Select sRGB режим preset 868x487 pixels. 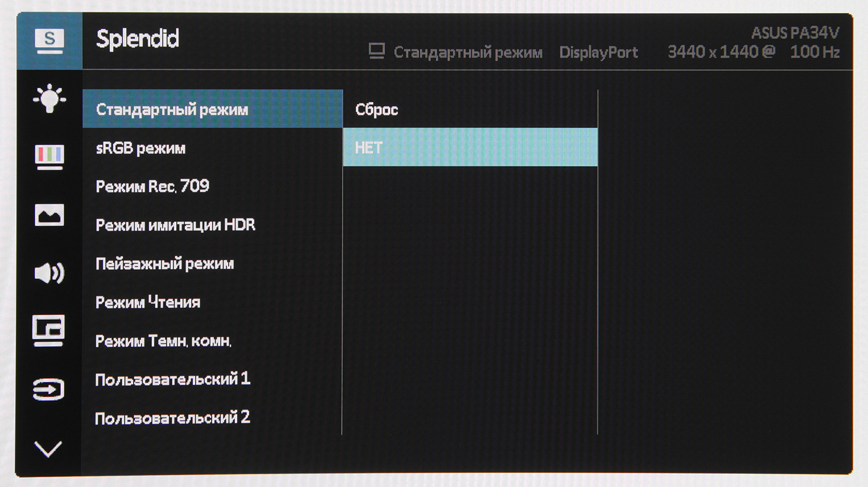click(140, 148)
